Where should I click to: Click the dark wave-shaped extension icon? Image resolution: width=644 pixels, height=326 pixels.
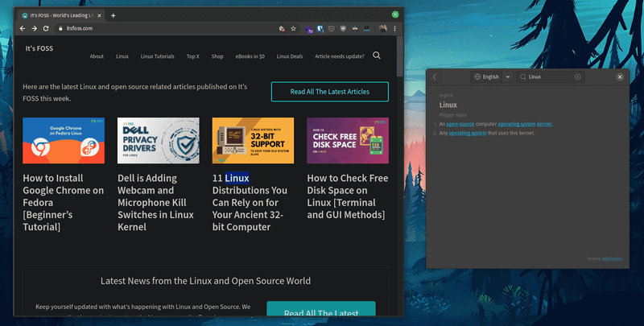pyautogui.click(x=367, y=28)
